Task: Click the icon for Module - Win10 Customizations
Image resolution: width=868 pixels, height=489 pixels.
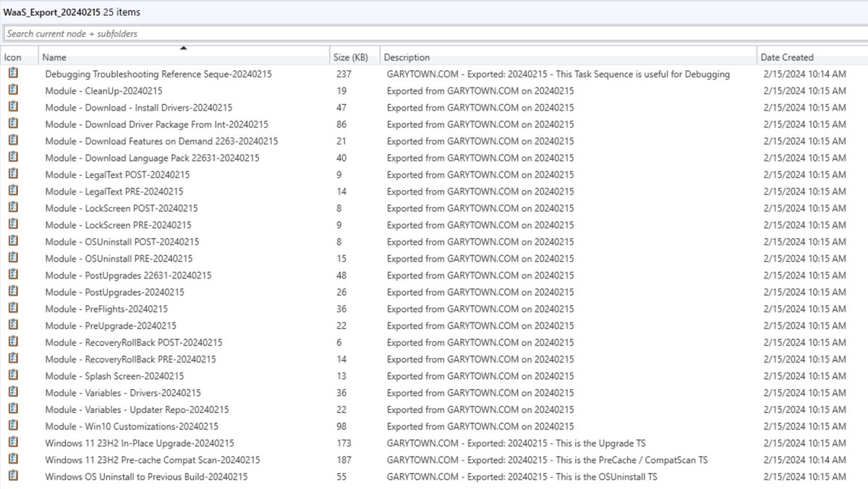Action: click(13, 426)
